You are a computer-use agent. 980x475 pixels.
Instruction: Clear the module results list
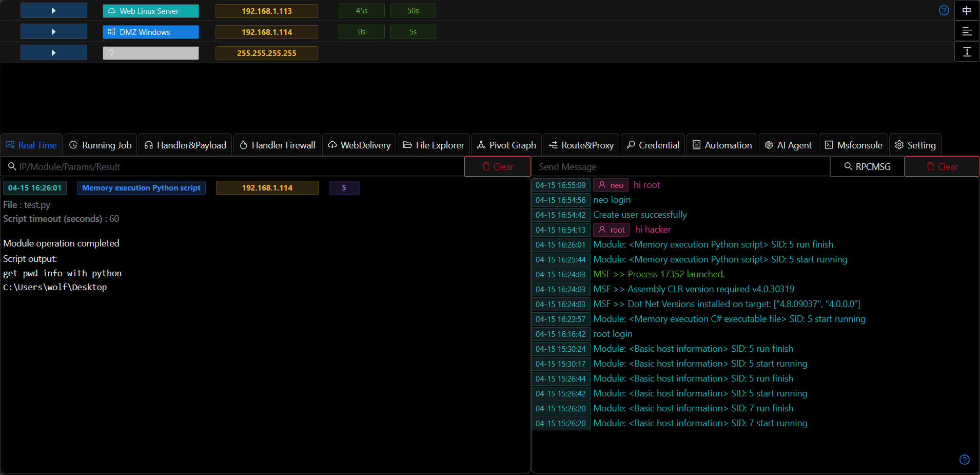tap(498, 167)
